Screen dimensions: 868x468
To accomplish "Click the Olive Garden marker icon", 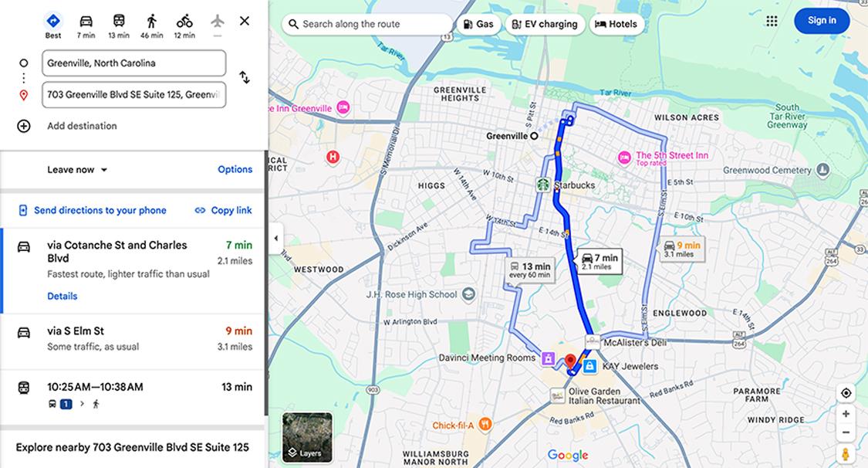I will pos(557,395).
